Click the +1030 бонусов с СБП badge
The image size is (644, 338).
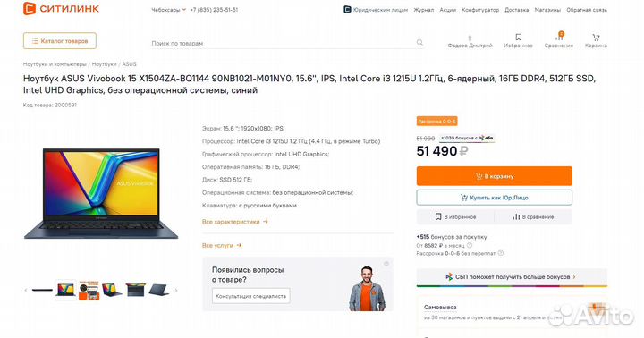point(467,138)
